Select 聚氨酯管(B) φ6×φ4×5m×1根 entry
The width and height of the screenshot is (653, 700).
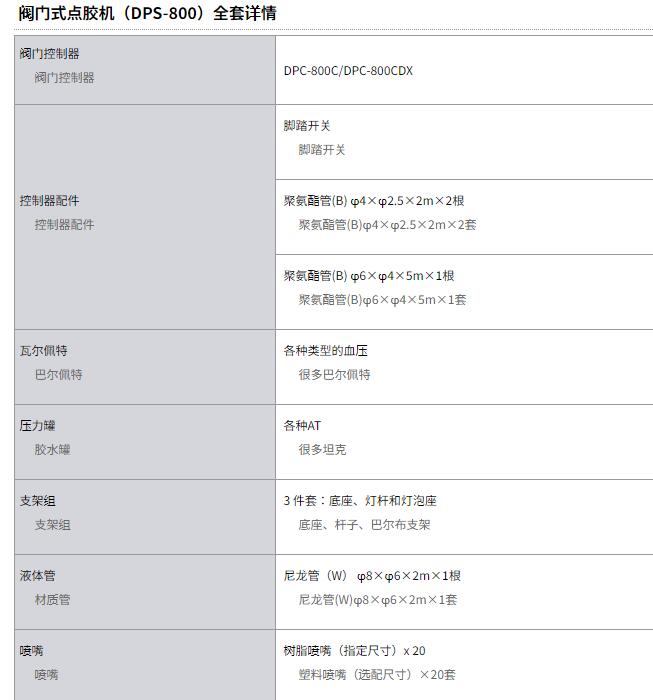pos(369,276)
